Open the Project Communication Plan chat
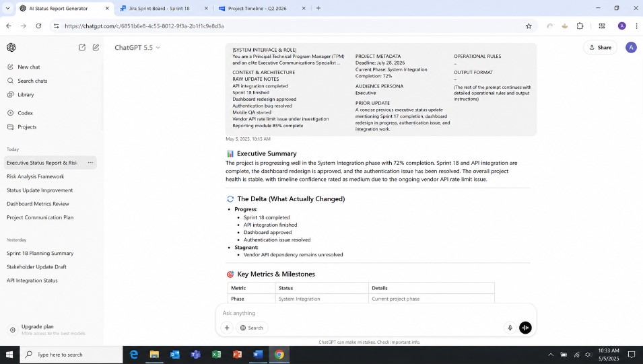643x364 pixels. click(40, 218)
